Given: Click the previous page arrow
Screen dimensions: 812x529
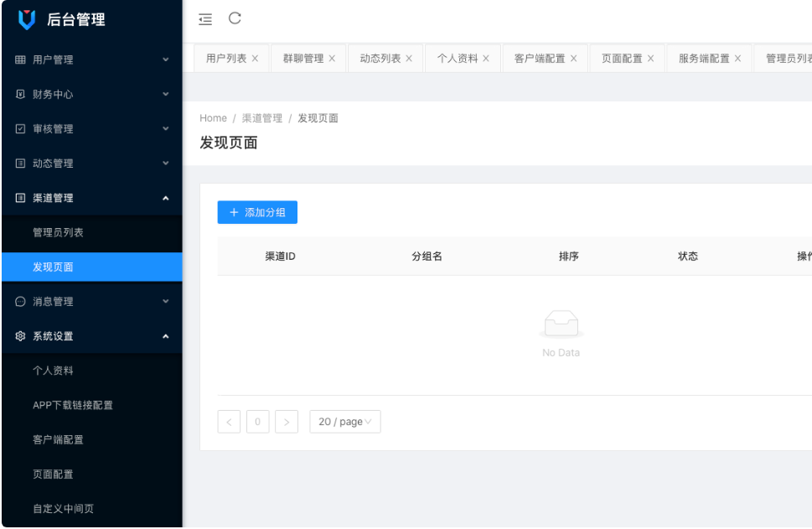Looking at the screenshot, I should pos(229,422).
